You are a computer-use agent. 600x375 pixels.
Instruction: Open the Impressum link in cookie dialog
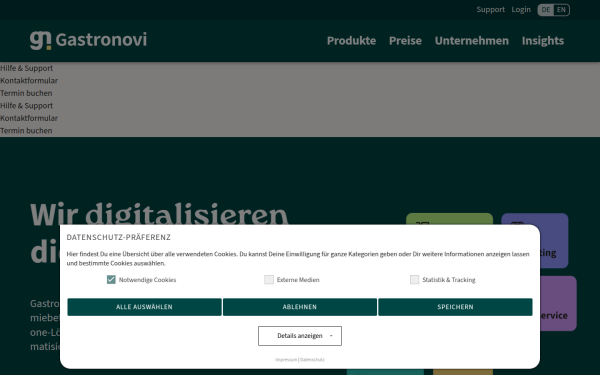pos(286,360)
